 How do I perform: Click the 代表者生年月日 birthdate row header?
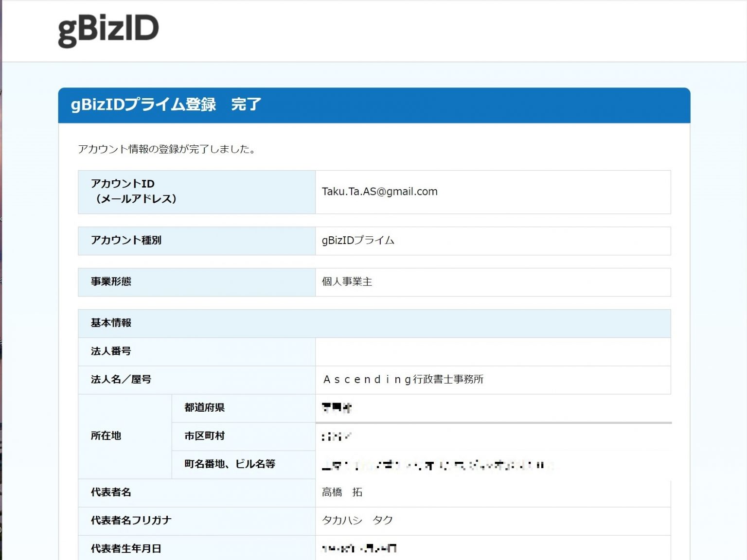[127, 549]
